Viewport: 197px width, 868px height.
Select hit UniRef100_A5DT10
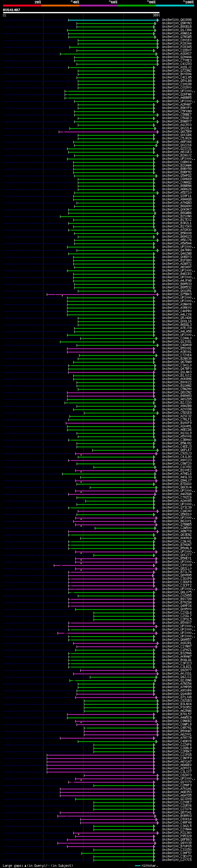(177, 192)
